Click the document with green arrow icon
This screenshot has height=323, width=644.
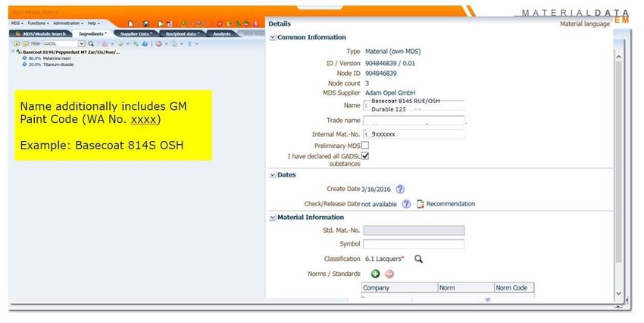pyautogui.click(x=161, y=24)
